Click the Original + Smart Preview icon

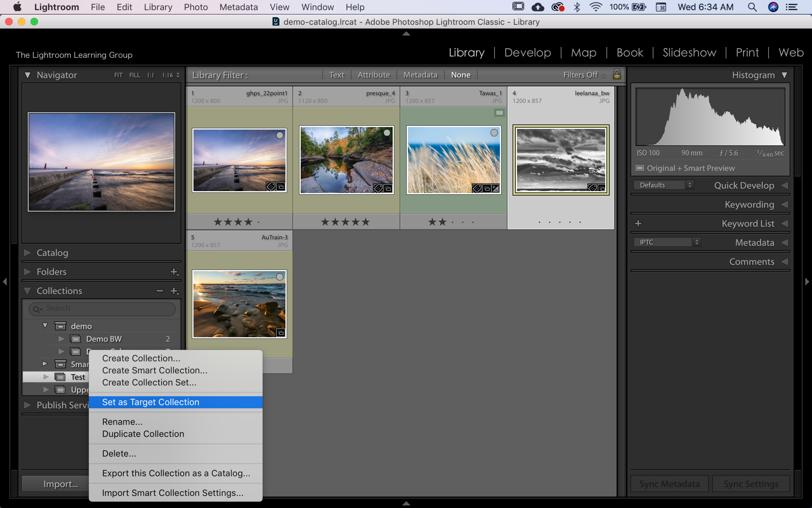tap(640, 168)
